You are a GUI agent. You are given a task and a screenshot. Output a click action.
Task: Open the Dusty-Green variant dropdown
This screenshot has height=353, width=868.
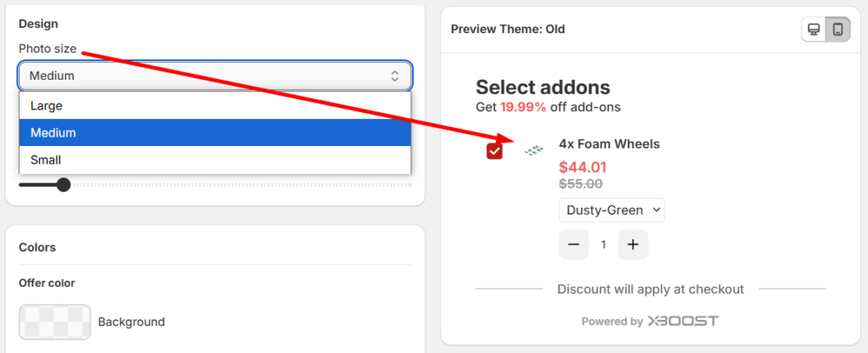[611, 210]
